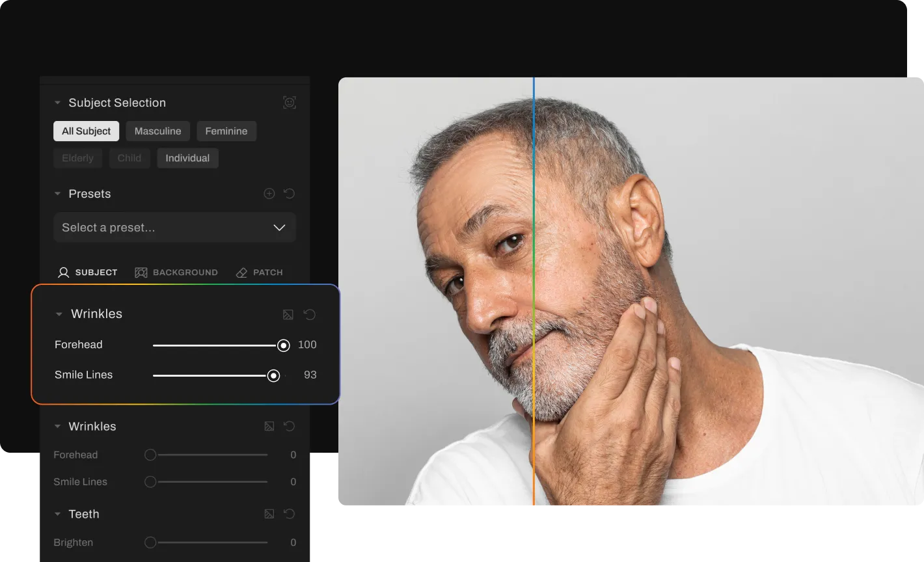Toggle the Masculine subject filter
Viewport: 924px width, 562px height.
click(x=157, y=131)
